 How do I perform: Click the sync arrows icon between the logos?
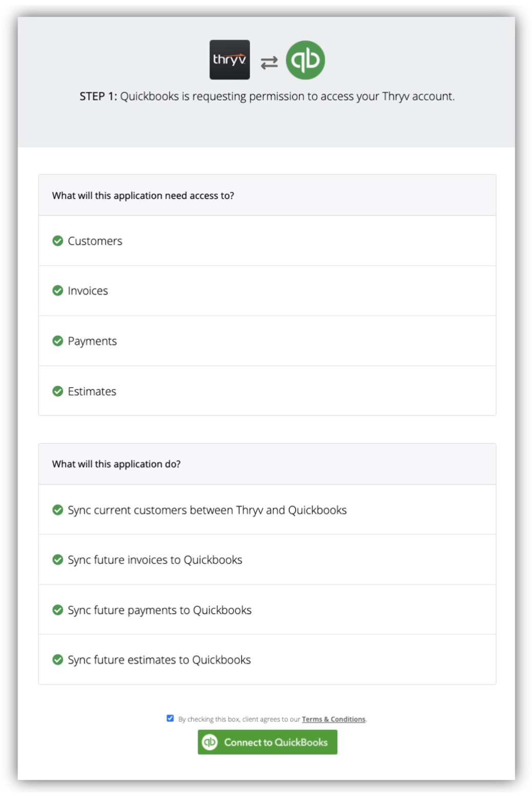pos(269,63)
